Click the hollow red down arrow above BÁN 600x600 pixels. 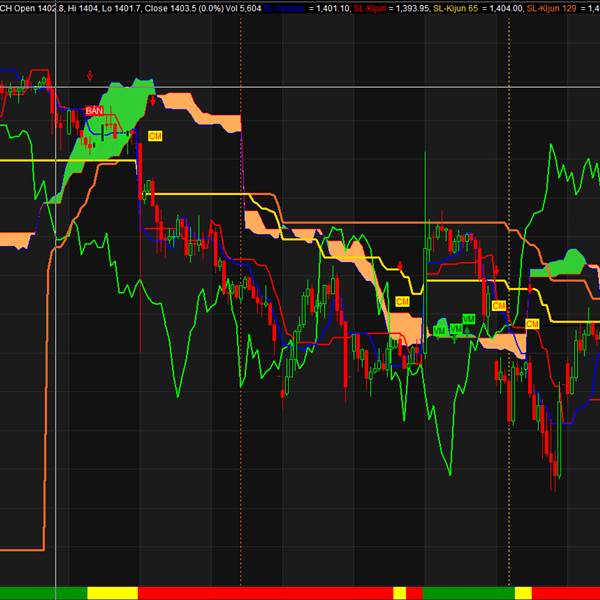pyautogui.click(x=90, y=75)
